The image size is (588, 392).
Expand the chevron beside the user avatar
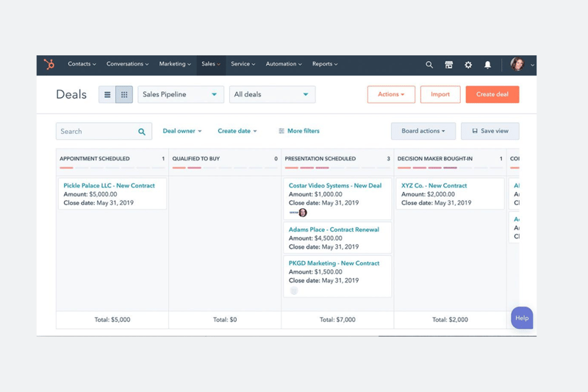pos(532,65)
